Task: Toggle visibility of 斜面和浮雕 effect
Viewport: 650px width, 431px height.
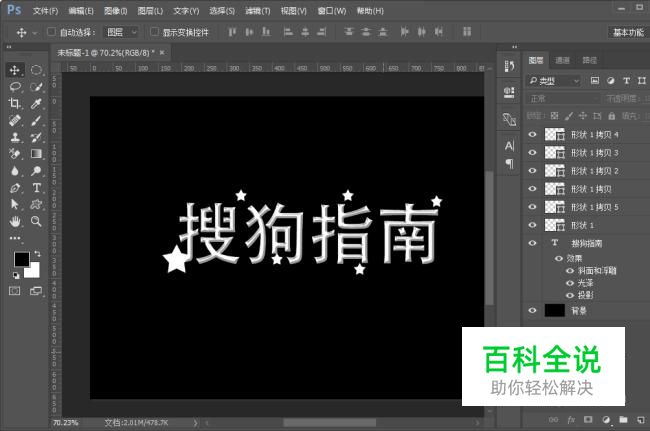Action: pyautogui.click(x=570, y=271)
